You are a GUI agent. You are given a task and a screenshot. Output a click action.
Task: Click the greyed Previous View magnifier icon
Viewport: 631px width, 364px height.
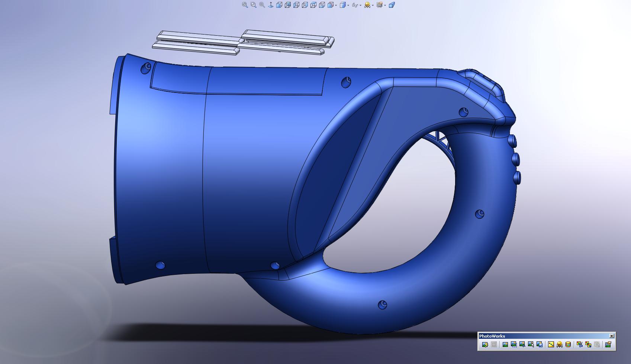(x=262, y=5)
